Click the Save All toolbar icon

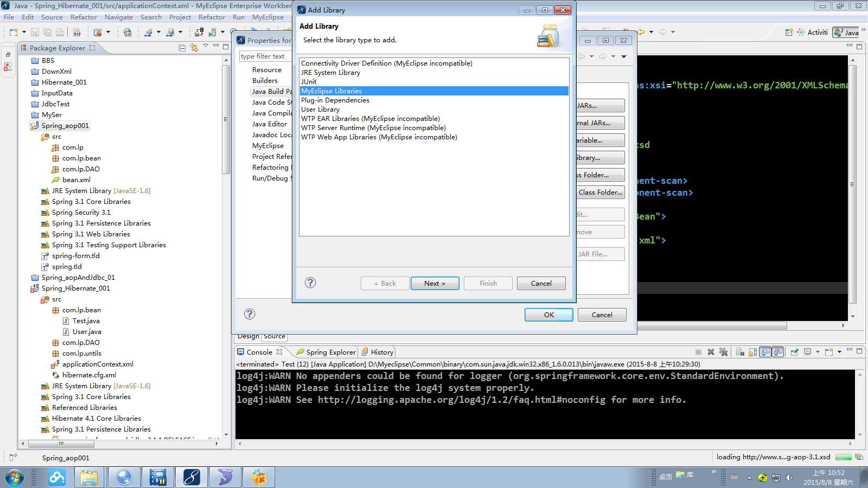[x=47, y=32]
